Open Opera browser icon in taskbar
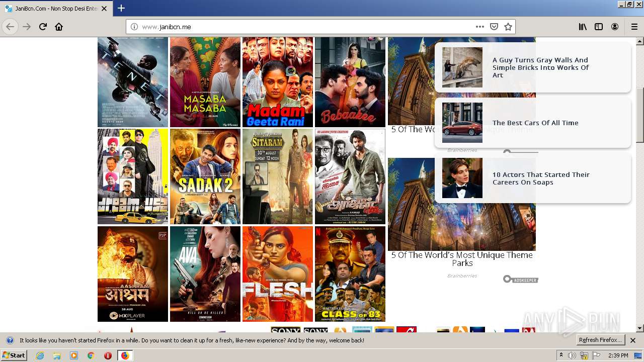Image resolution: width=644 pixels, height=362 pixels. click(x=108, y=355)
